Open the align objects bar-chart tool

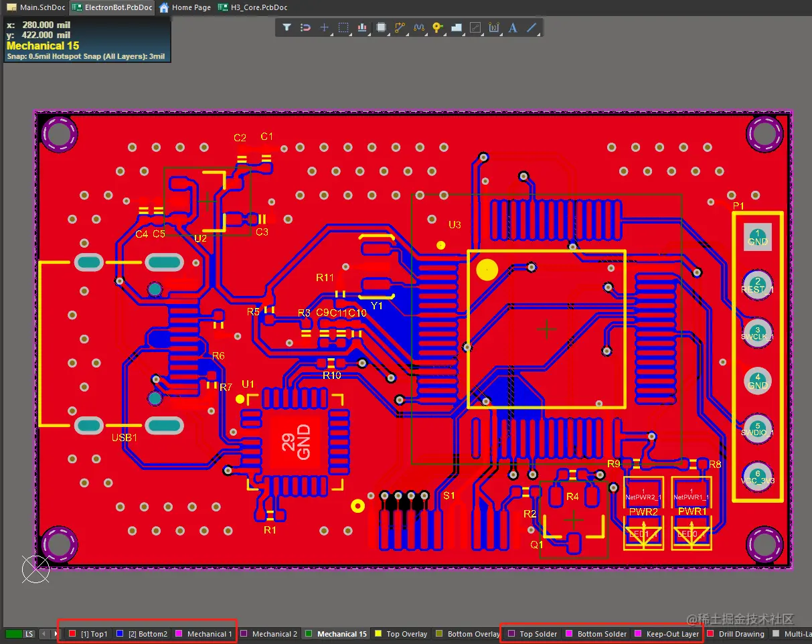pyautogui.click(x=362, y=27)
